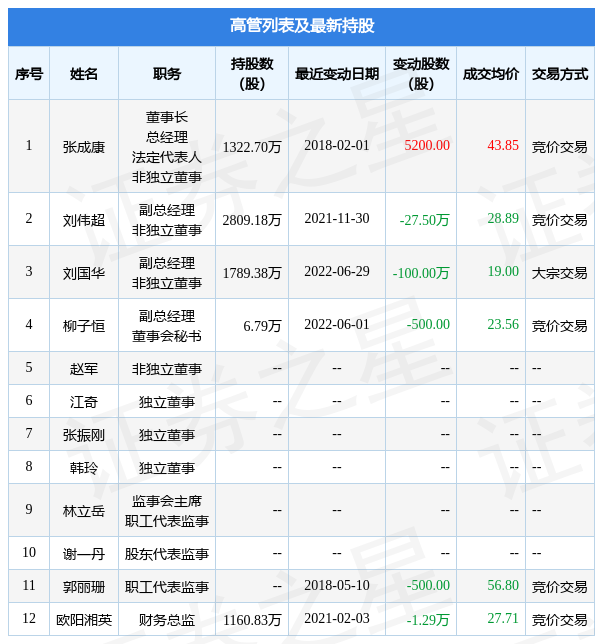This screenshot has width=595, height=644.
Task: Click the name 郭丽珊 in row 11
Action: [84, 586]
